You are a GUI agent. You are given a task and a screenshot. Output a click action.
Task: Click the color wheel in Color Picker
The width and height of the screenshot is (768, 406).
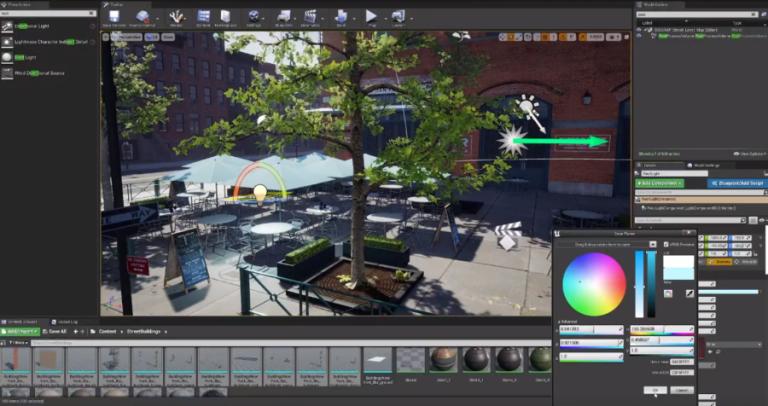pyautogui.click(x=594, y=284)
